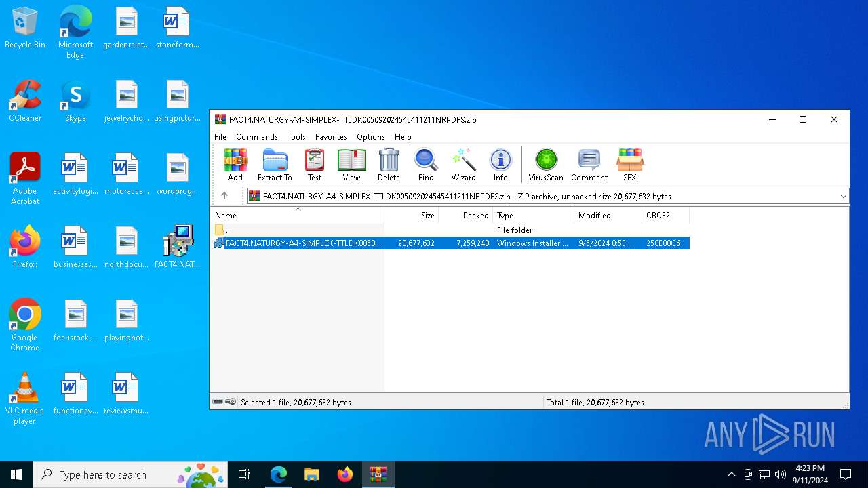Click the Extract To toolbar icon
868x488 pixels.
pyautogui.click(x=275, y=165)
